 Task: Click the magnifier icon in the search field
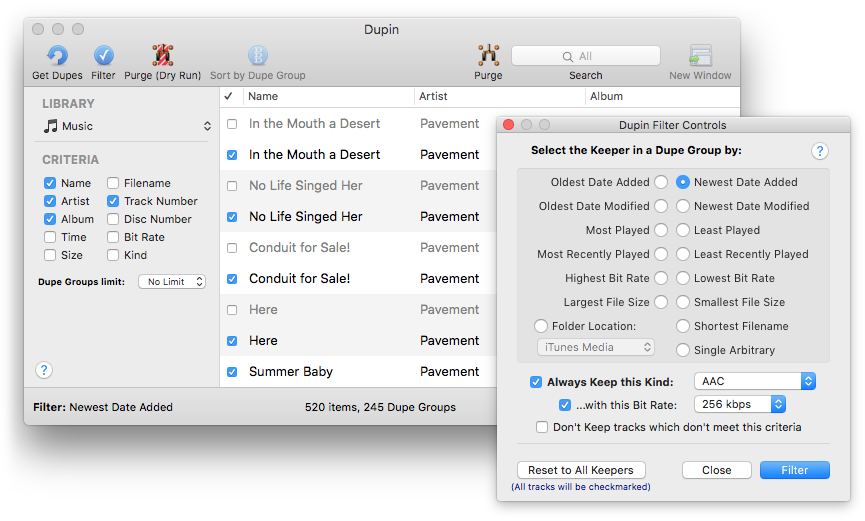[x=567, y=56]
